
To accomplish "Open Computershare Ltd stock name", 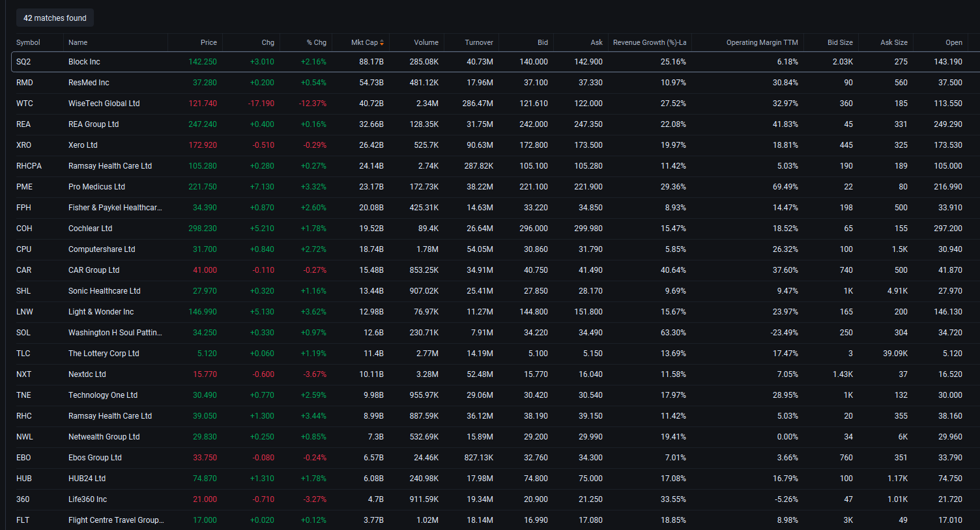I will coord(102,249).
